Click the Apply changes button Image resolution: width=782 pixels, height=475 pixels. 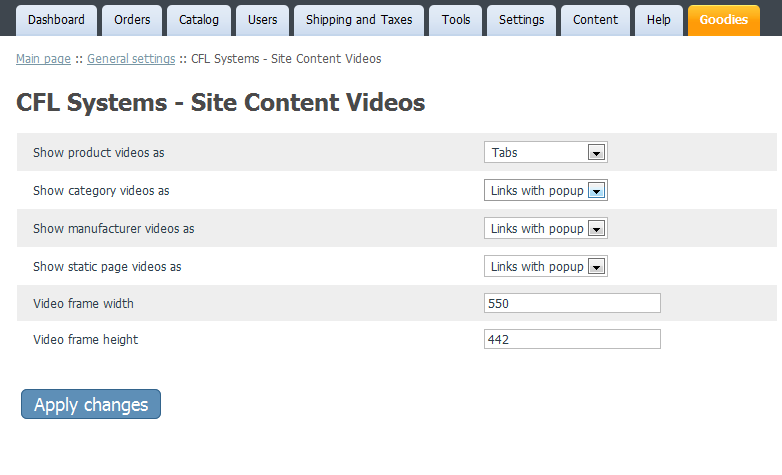coord(91,404)
